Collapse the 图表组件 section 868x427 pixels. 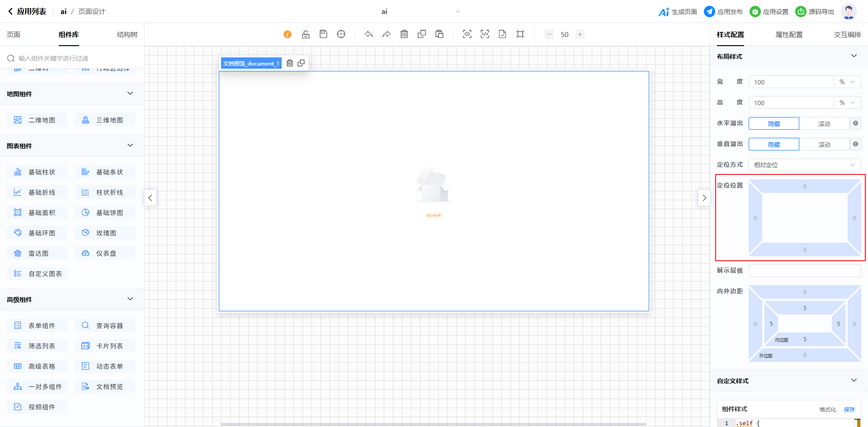130,145
